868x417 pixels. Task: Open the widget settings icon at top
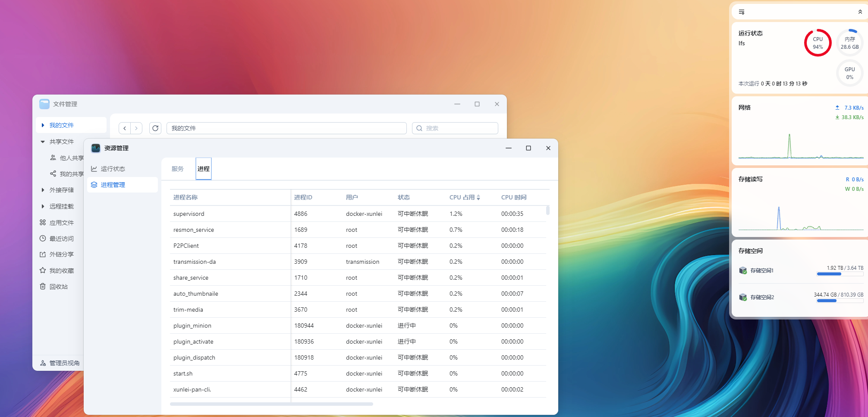(742, 12)
